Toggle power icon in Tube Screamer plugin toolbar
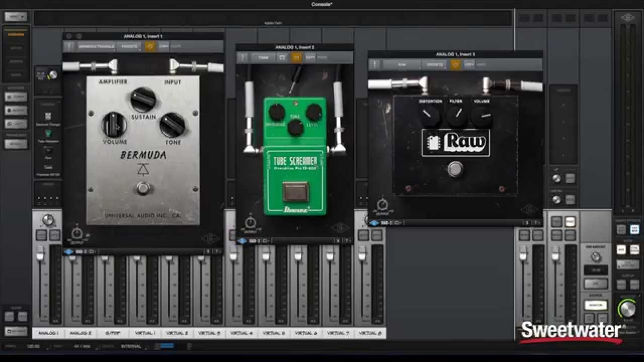This screenshot has width=644, height=362. [x=296, y=57]
